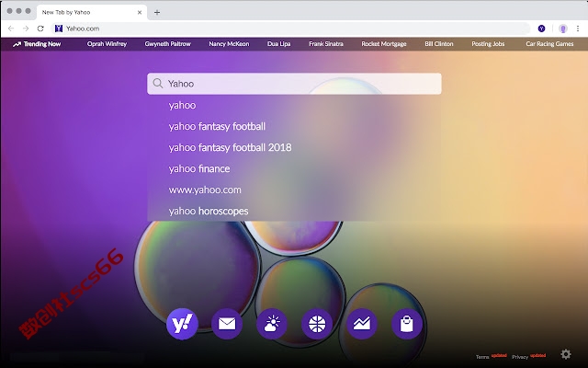This screenshot has height=368, width=588.
Task: Open the Shopping bag shortcut
Action: tap(407, 324)
